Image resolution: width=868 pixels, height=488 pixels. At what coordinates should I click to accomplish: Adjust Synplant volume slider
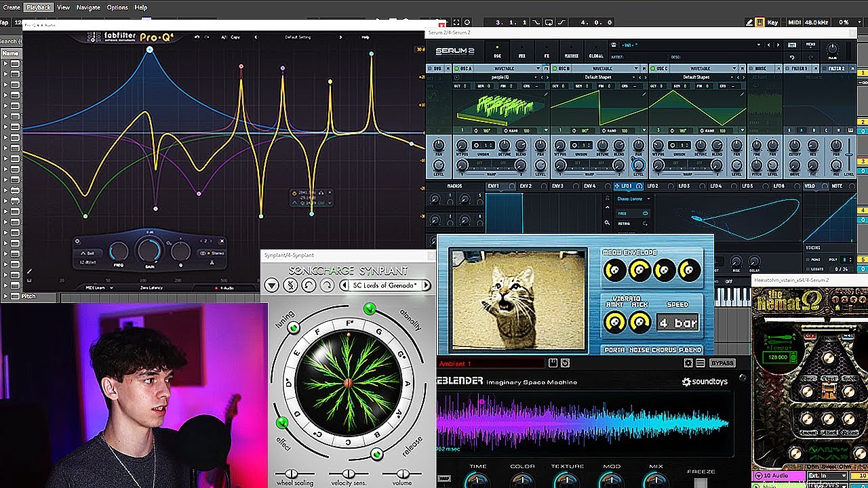(403, 474)
